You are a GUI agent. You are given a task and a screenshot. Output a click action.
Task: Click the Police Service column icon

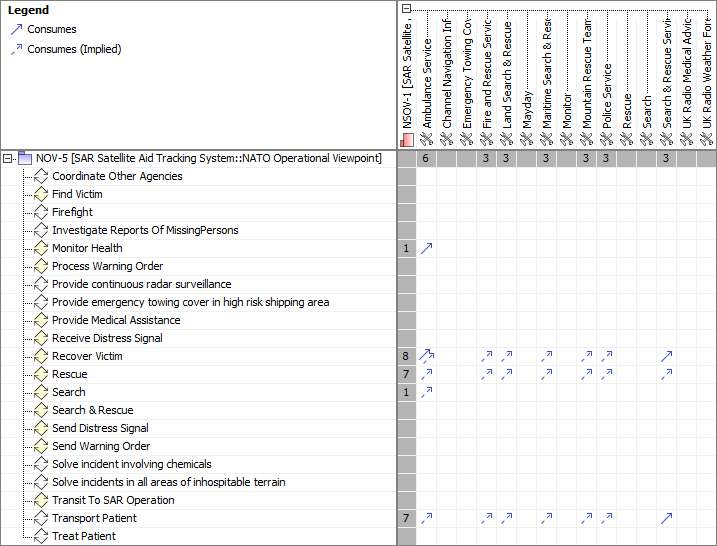pyautogui.click(x=606, y=139)
